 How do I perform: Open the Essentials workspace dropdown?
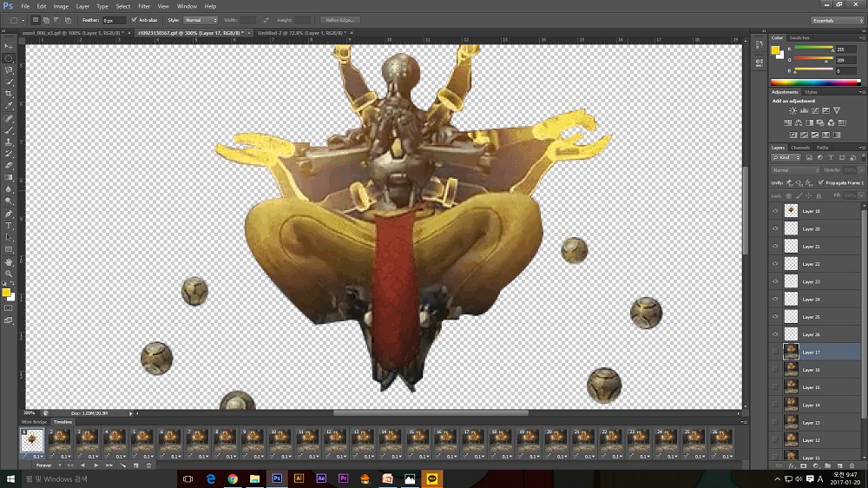tap(837, 21)
